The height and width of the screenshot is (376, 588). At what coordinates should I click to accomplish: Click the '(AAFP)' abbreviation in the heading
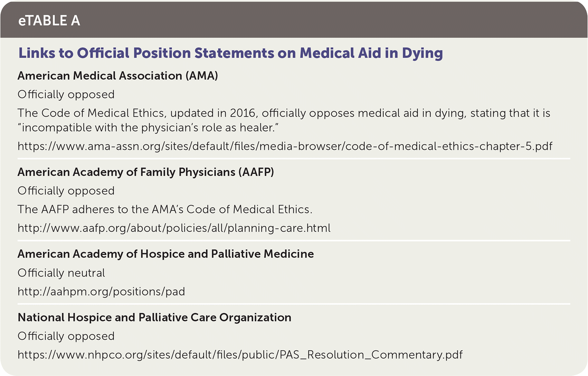click(256, 172)
